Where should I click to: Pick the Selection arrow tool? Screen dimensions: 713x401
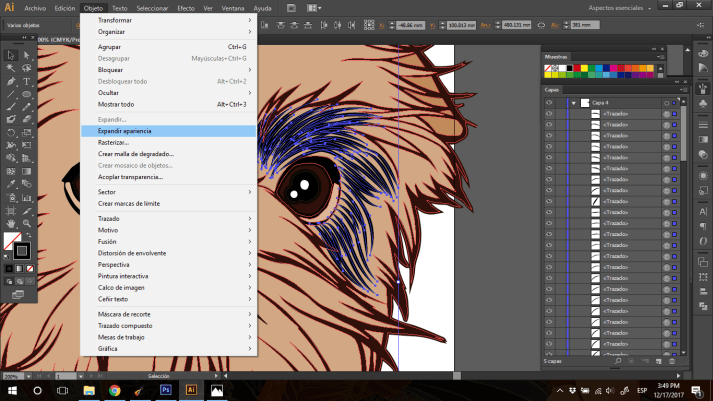(10, 55)
